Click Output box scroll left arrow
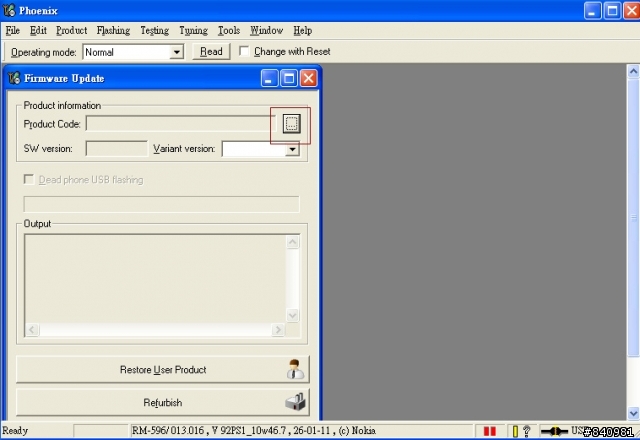The image size is (640, 440). point(32,329)
